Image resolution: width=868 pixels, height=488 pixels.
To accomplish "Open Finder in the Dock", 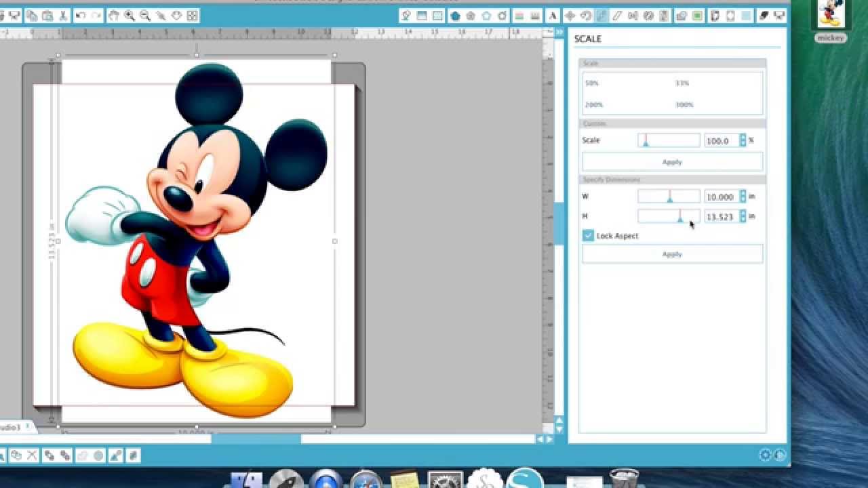I will tap(246, 479).
